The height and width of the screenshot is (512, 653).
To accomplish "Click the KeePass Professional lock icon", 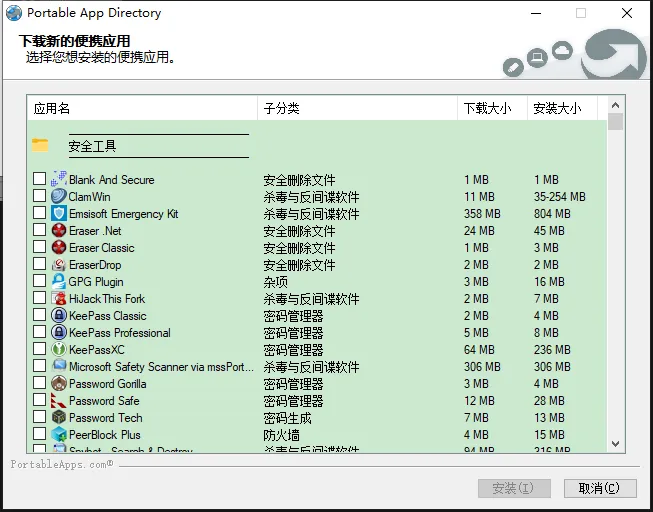I will [x=59, y=332].
